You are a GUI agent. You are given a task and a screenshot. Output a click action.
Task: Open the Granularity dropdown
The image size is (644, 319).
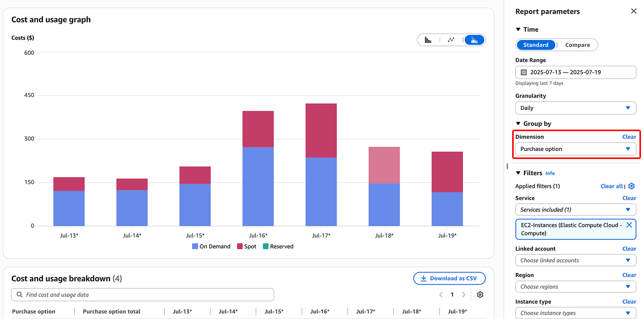[x=576, y=108]
